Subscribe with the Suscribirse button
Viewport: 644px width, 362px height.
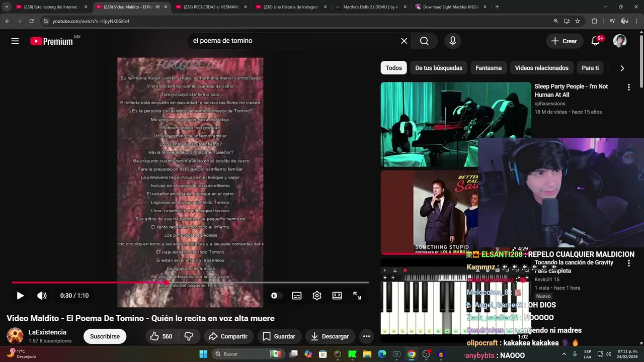click(x=105, y=336)
